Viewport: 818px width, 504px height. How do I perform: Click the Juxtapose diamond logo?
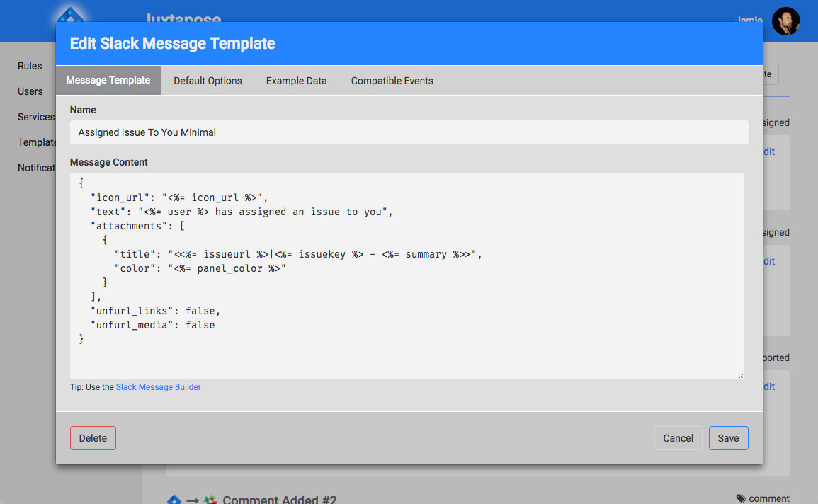tap(70, 15)
